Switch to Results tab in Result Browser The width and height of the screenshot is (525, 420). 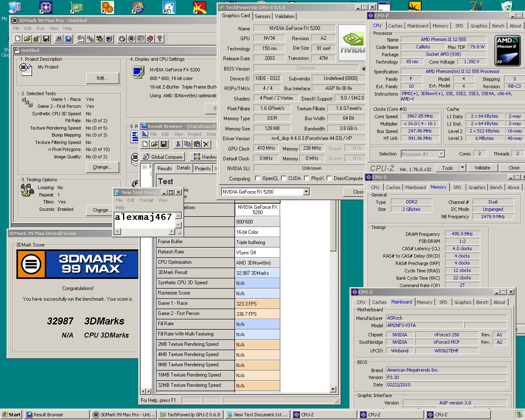tap(164, 168)
